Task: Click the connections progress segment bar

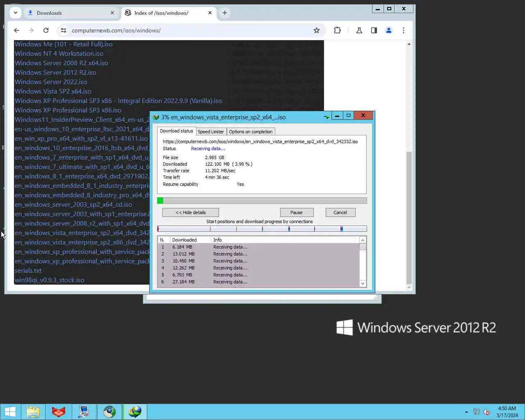Action: point(262,229)
